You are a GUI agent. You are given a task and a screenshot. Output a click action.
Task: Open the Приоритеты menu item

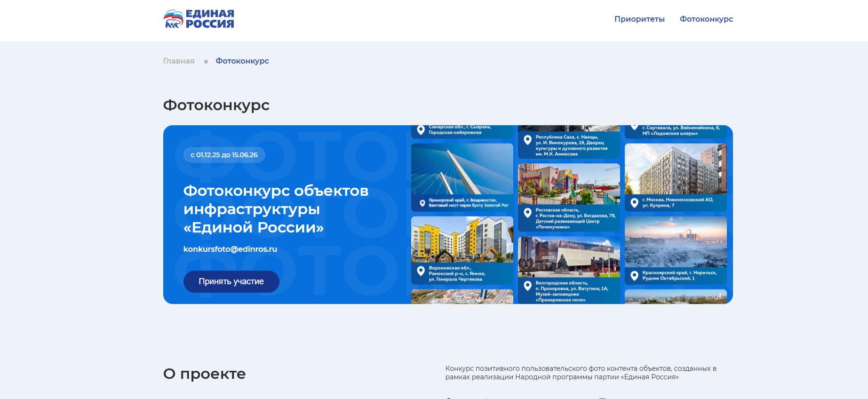point(639,19)
